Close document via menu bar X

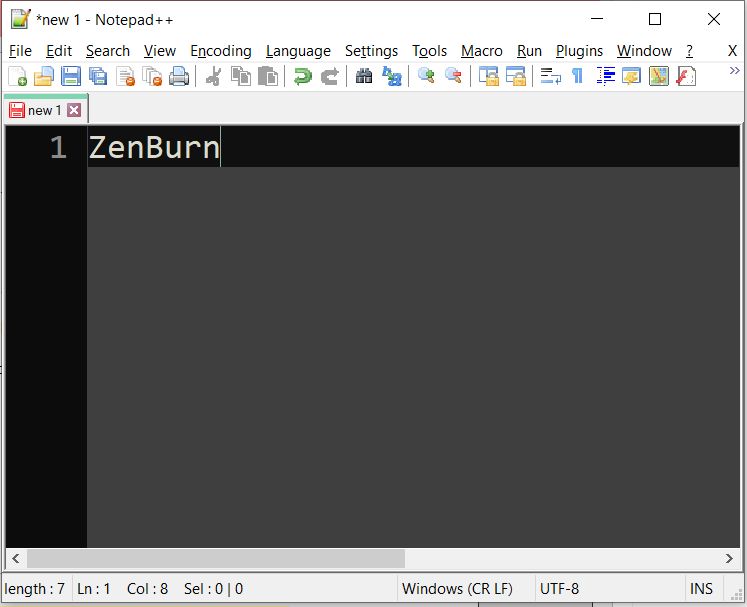(x=732, y=51)
